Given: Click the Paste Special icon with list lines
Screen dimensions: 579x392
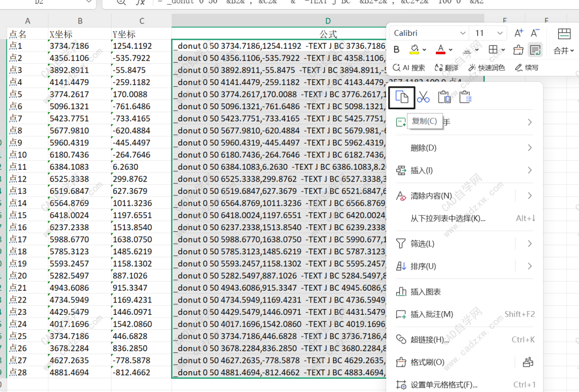Looking at the screenshot, I should (x=465, y=97).
